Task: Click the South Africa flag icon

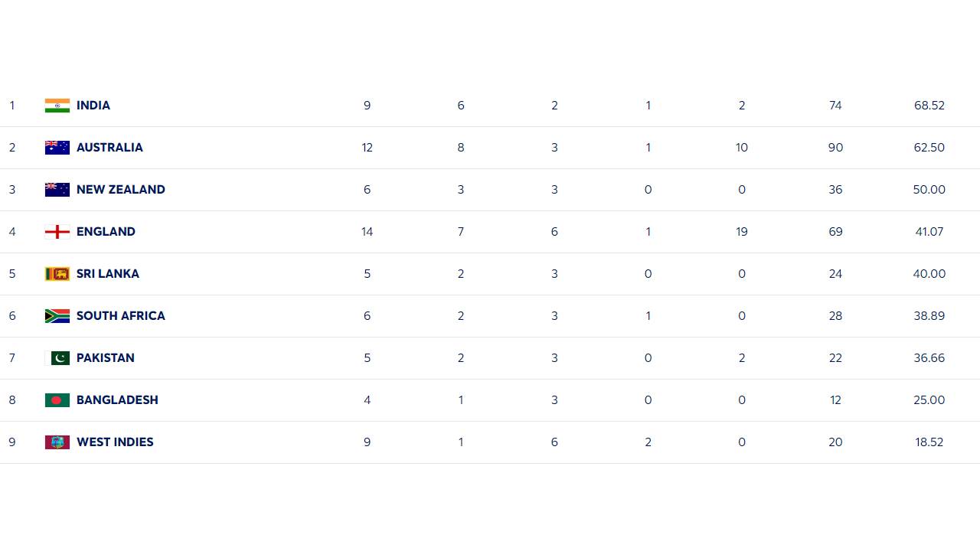Action: point(57,316)
